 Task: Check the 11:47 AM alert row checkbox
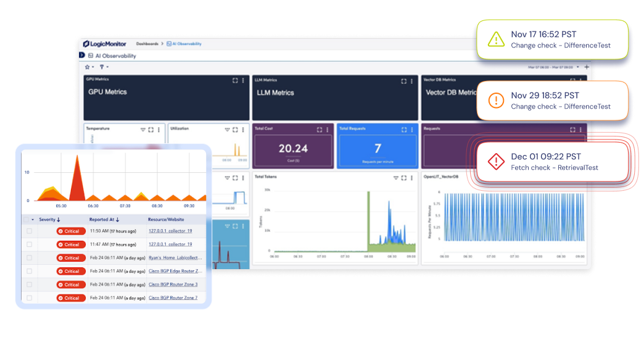[x=29, y=244]
